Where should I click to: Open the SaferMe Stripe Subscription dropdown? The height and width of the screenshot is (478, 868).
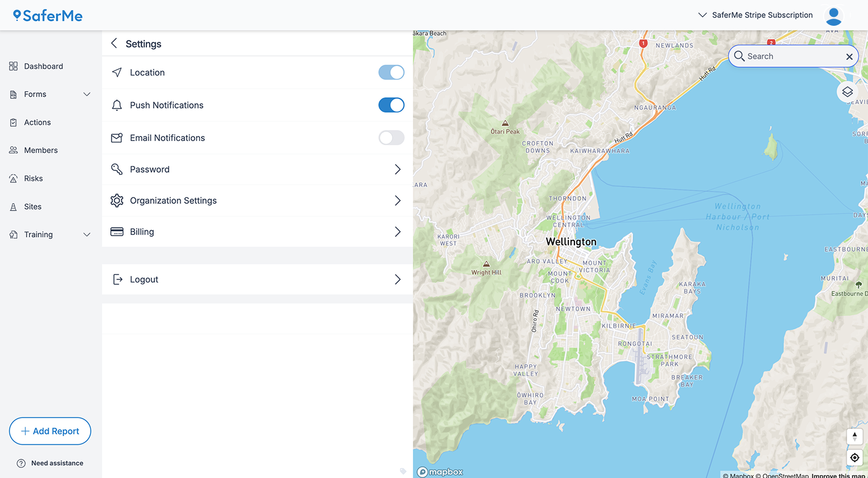click(x=755, y=15)
